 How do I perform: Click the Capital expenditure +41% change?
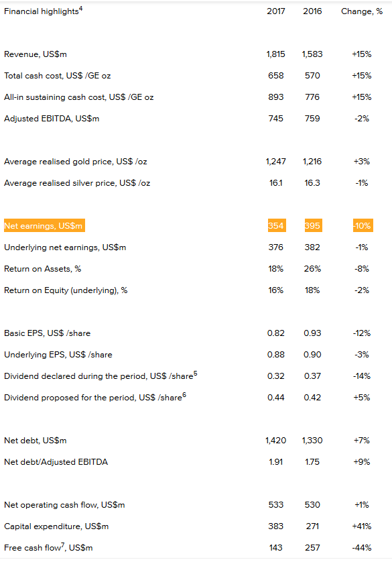pyautogui.click(x=362, y=526)
